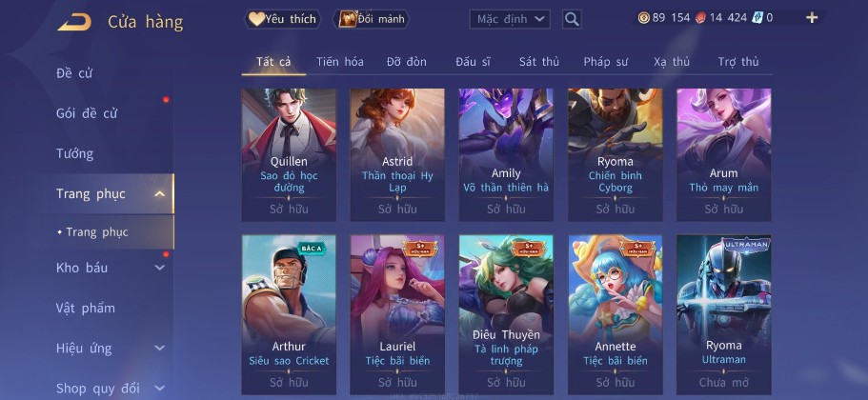Viewport: 868px width, 400px height.
Task: Click the blue voucher currency icon
Action: 757,18
